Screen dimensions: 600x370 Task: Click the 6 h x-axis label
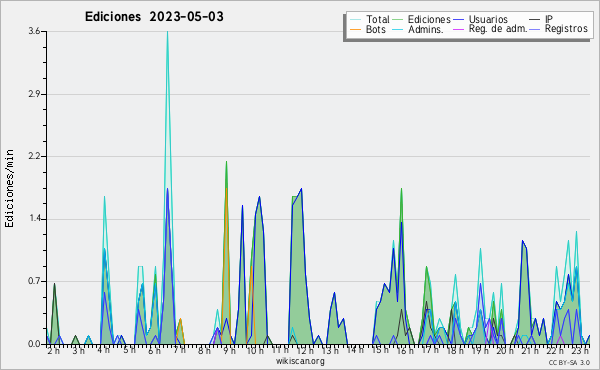click(x=154, y=350)
